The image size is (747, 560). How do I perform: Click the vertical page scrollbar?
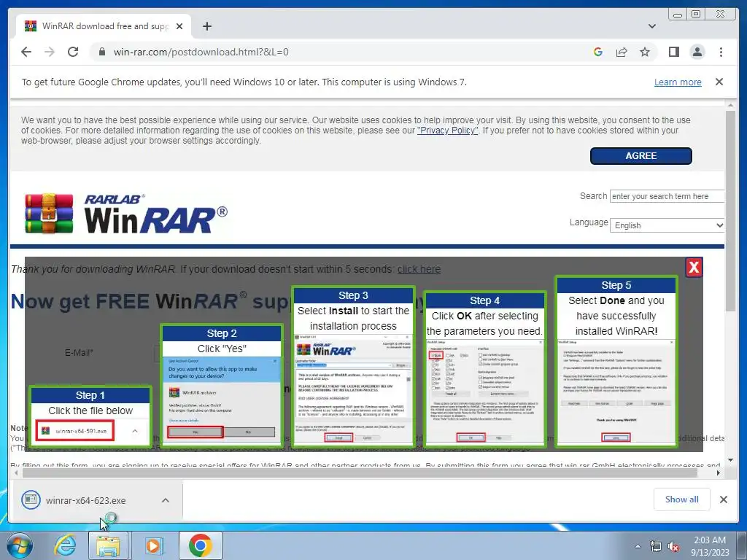pos(730,212)
